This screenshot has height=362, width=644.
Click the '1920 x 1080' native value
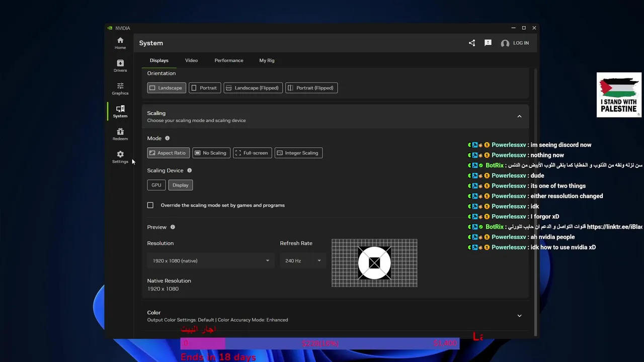click(x=163, y=289)
